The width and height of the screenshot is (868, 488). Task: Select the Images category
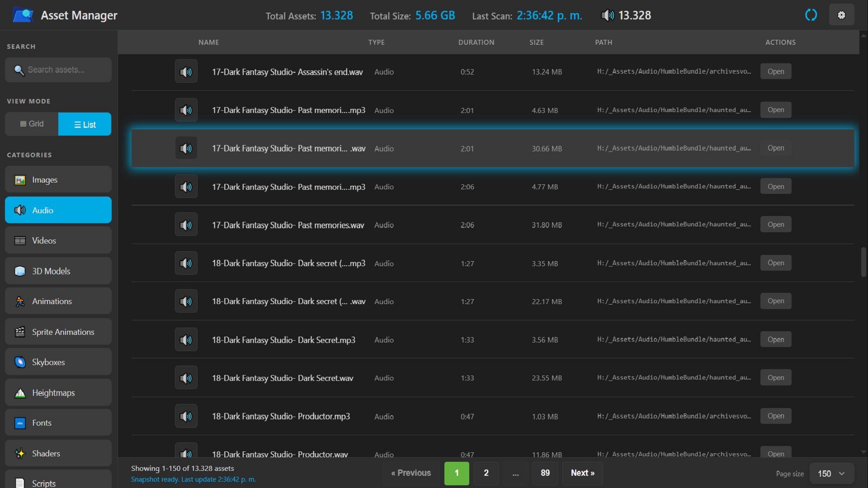pyautogui.click(x=58, y=179)
